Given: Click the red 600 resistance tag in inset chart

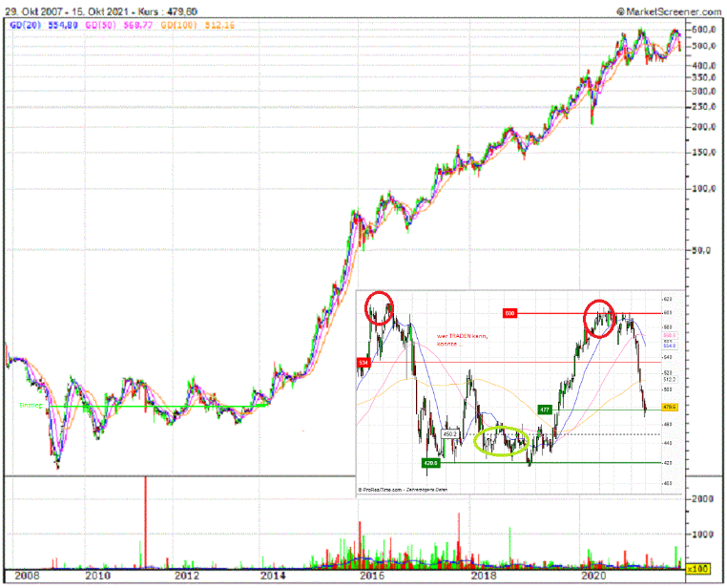Looking at the screenshot, I should (509, 314).
